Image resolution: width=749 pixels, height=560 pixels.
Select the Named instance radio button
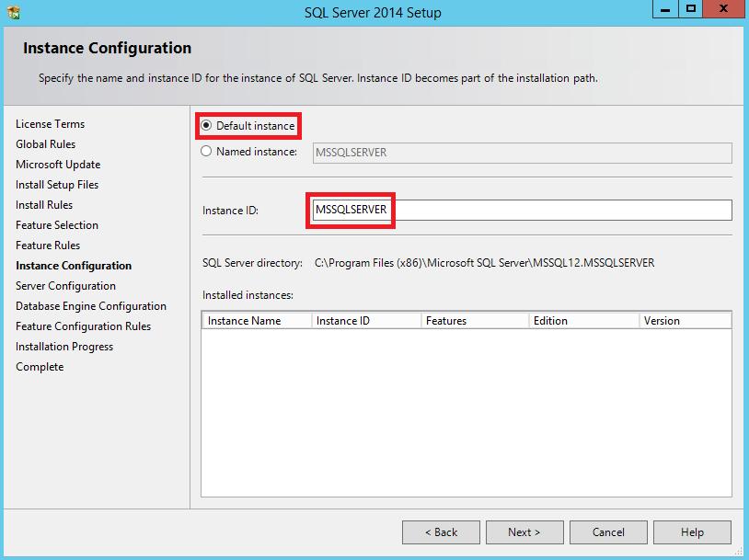[x=206, y=152]
